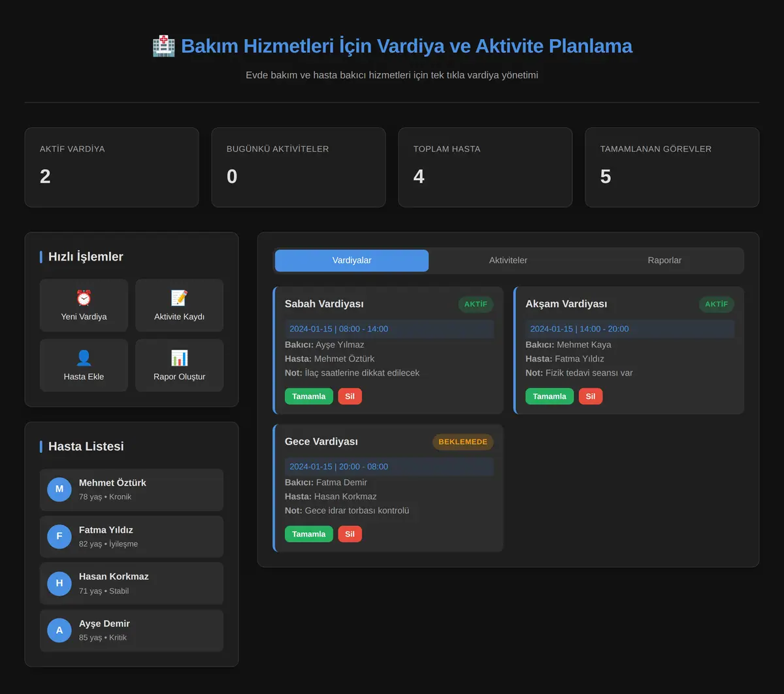Image resolution: width=784 pixels, height=694 pixels.
Task: Select the Vardiyalar tab
Action: (352, 260)
